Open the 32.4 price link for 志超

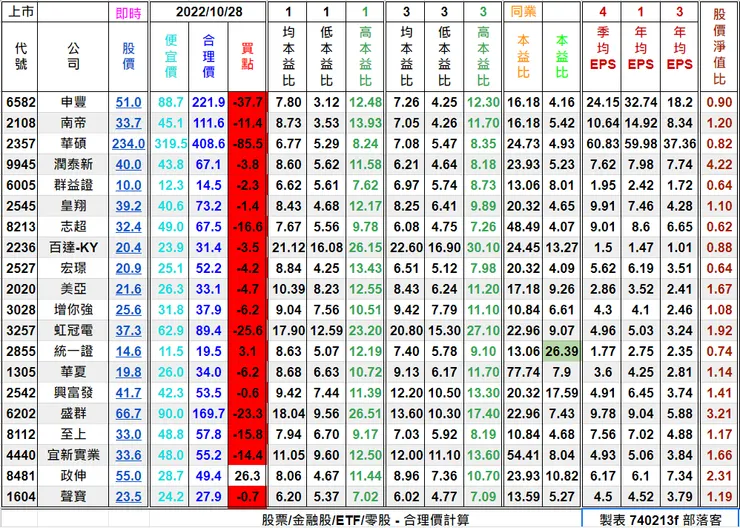point(128,227)
